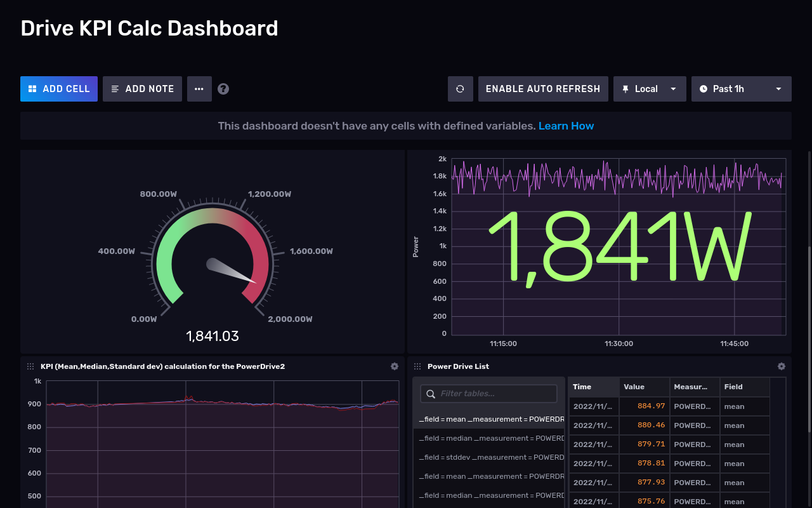Image resolution: width=812 pixels, height=508 pixels.
Task: Click the Drive KPI Calc Dashboard title
Action: point(150,28)
